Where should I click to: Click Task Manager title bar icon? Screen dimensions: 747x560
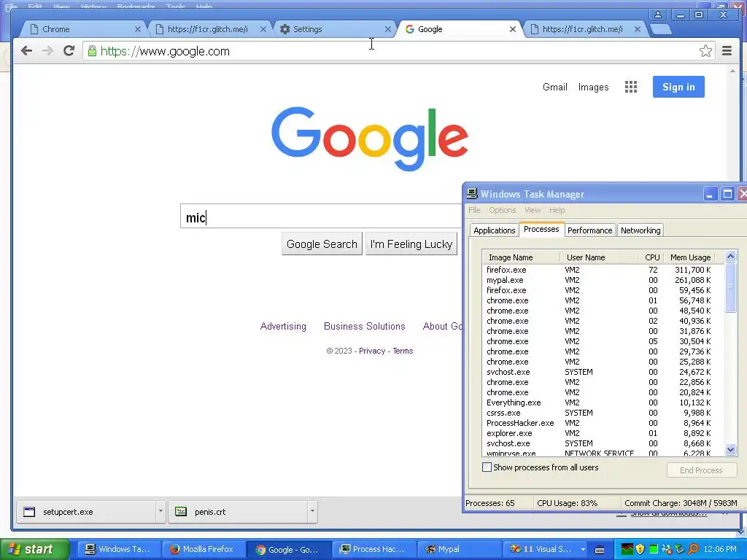(x=472, y=193)
